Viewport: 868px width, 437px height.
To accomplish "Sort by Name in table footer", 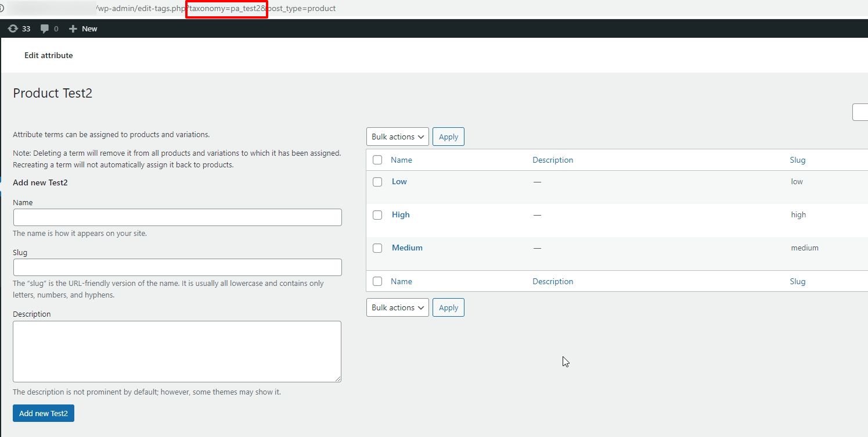I will pyautogui.click(x=401, y=281).
